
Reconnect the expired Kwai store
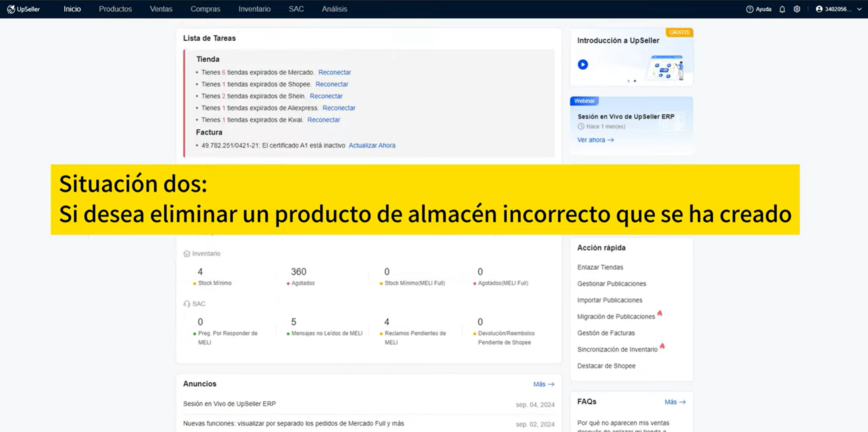(x=324, y=120)
